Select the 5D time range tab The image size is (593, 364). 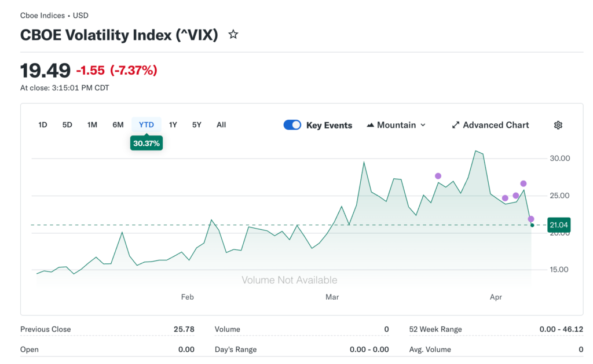pyautogui.click(x=67, y=125)
